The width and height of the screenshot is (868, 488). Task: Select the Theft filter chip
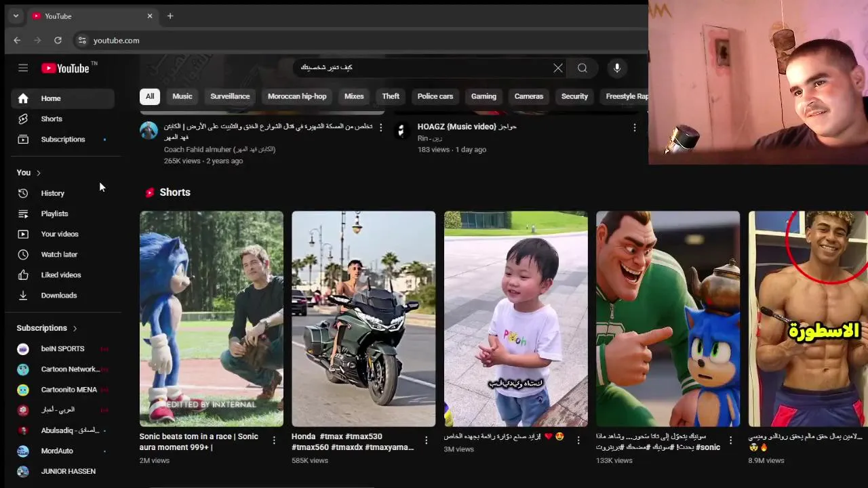click(391, 96)
